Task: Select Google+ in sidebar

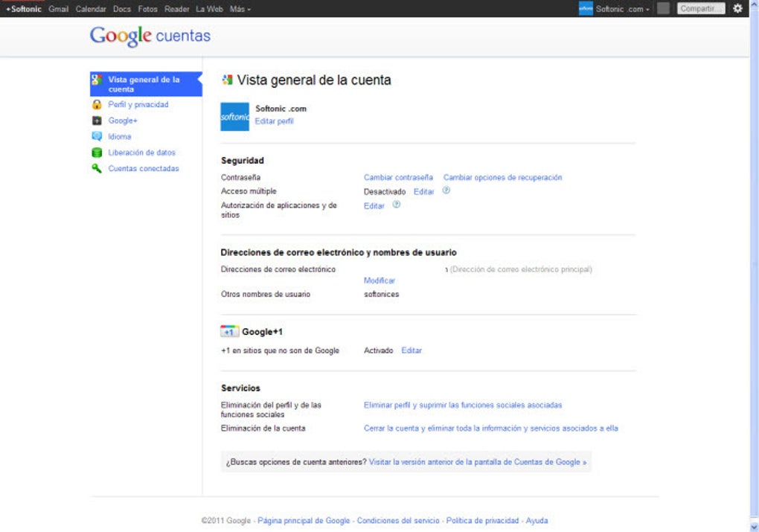Action: point(123,121)
